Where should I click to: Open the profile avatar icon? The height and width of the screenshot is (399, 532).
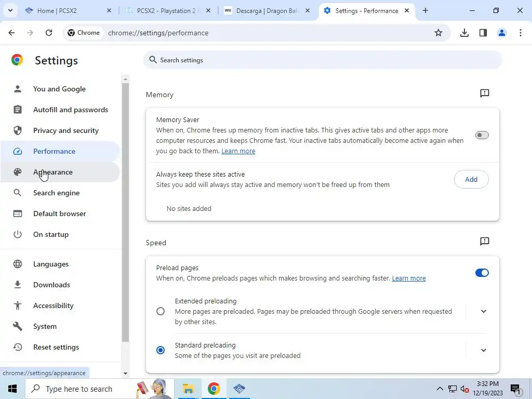pos(502,33)
